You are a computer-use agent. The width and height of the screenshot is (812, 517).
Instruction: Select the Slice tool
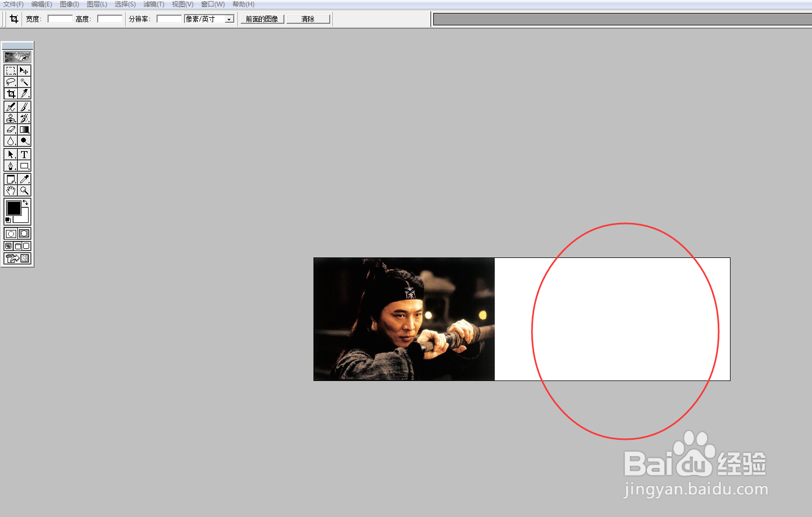(x=24, y=93)
